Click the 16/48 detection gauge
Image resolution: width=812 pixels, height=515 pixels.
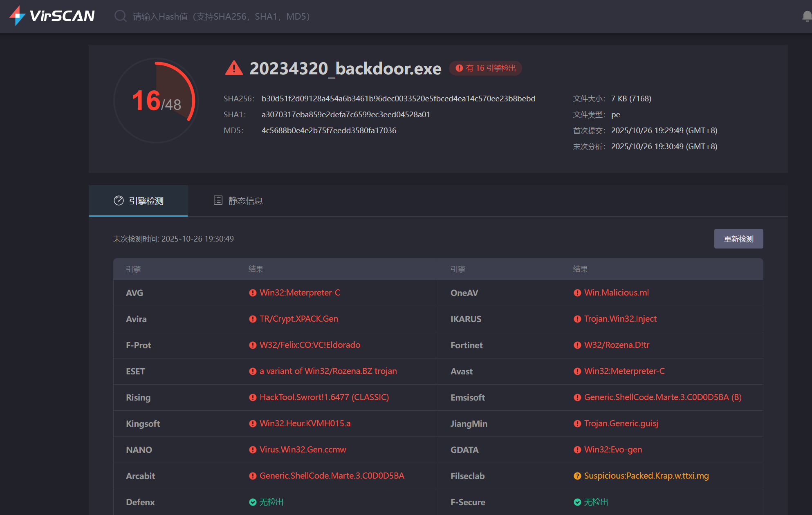tap(156, 101)
